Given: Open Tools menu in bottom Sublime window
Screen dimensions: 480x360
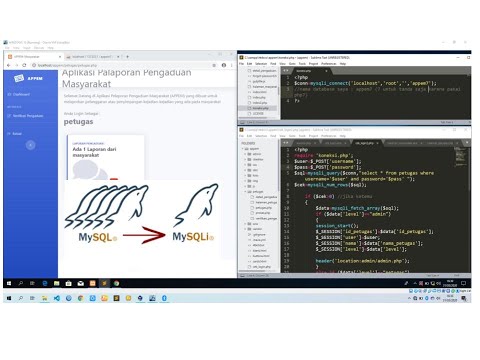Looking at the screenshot, I should [x=302, y=136].
